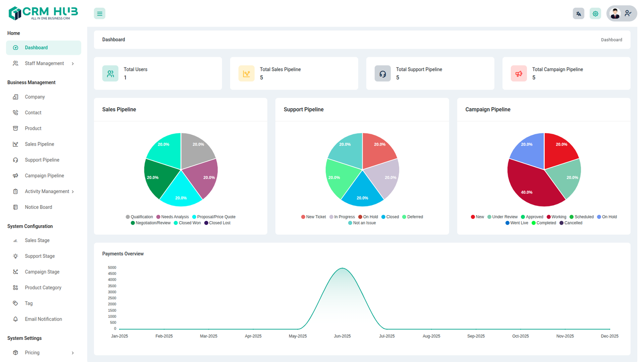Click the Total Campaign Pipeline megaphone icon
Viewport: 644px width, 362px height.
518,74
